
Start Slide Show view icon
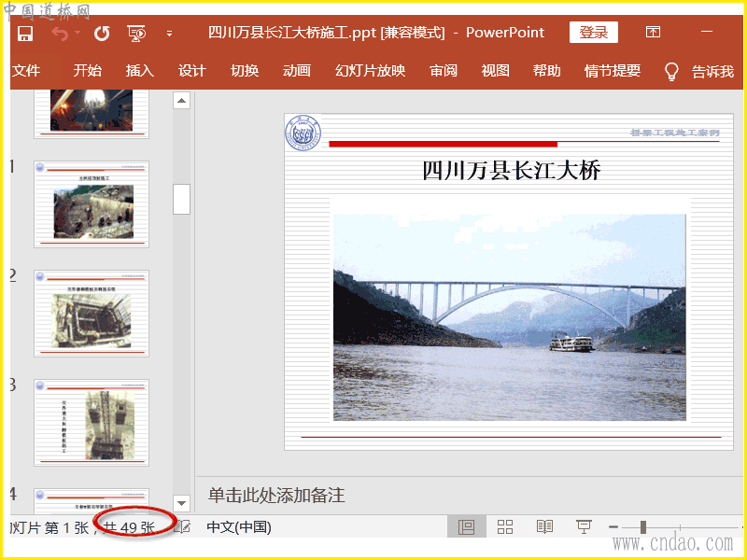[x=584, y=526]
